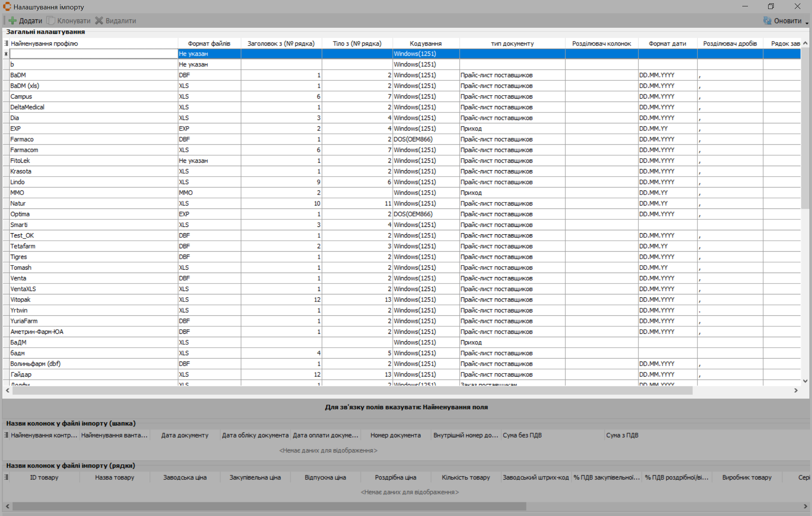Screen dimensions: 812x516
Task: Sort by Кодування column header
Action: coord(426,43)
